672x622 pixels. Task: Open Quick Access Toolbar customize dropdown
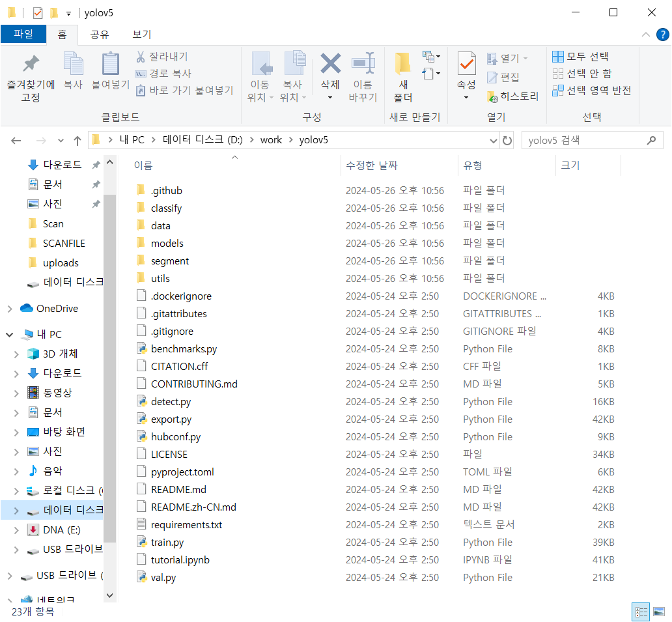68,14
